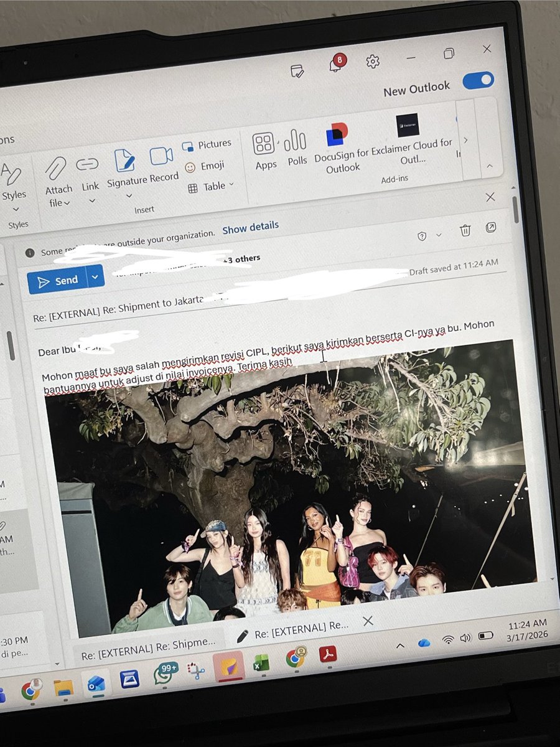The width and height of the screenshot is (560, 747).
Task: Expand the Link dropdown chevron
Action: pos(91,201)
